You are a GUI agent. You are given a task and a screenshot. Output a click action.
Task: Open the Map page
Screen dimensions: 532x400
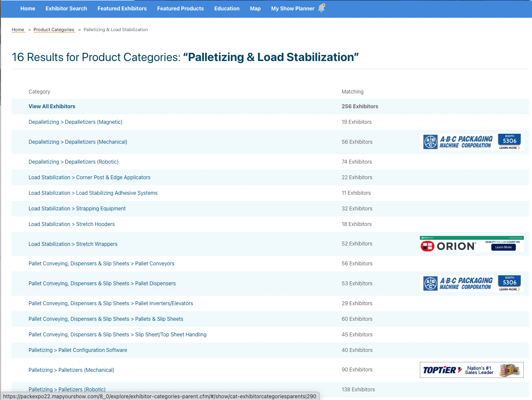(x=255, y=8)
